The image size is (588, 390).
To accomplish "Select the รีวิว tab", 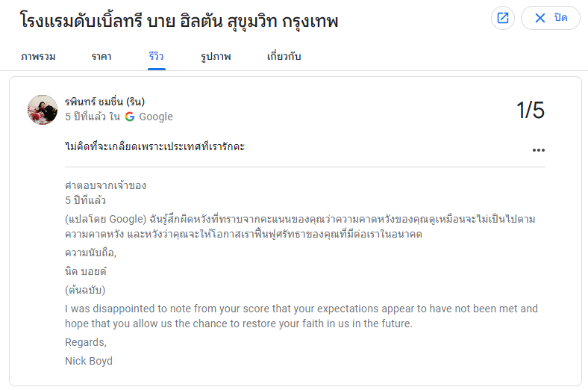I will (157, 56).
